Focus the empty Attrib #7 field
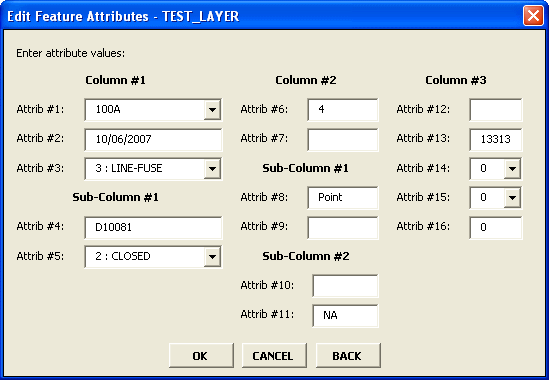 343,139
